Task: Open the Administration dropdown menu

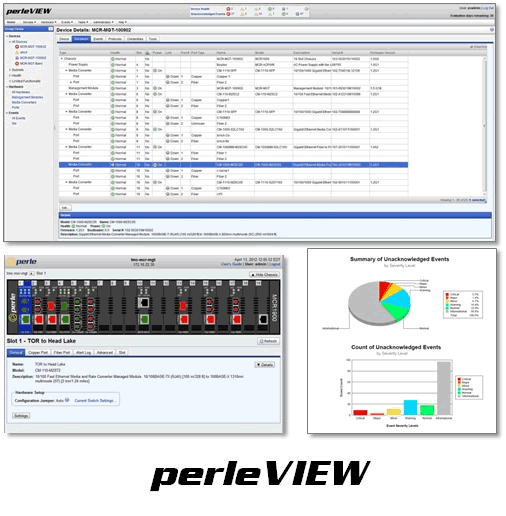Action: pyautogui.click(x=103, y=22)
